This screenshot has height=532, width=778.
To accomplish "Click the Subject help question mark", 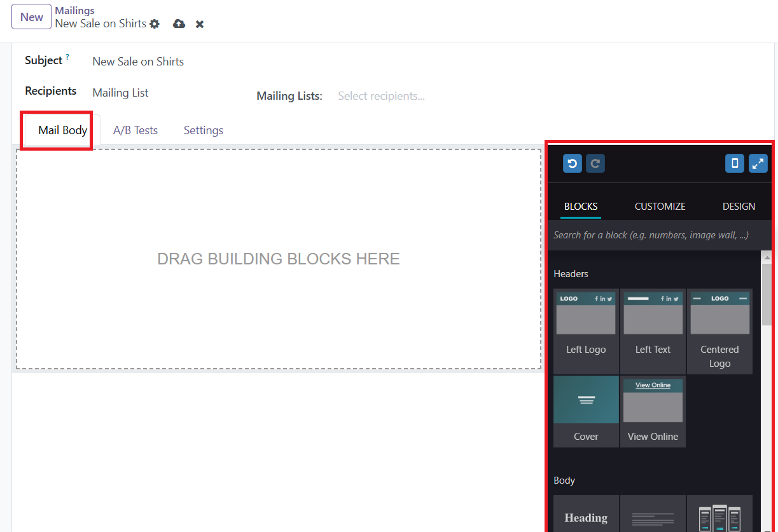I will 67,57.
